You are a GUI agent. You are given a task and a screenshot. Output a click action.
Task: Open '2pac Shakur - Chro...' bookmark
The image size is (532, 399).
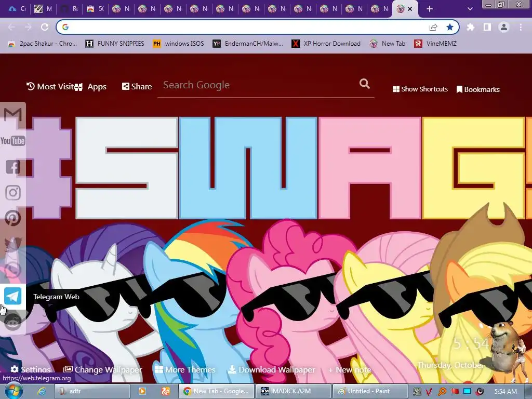(x=43, y=44)
